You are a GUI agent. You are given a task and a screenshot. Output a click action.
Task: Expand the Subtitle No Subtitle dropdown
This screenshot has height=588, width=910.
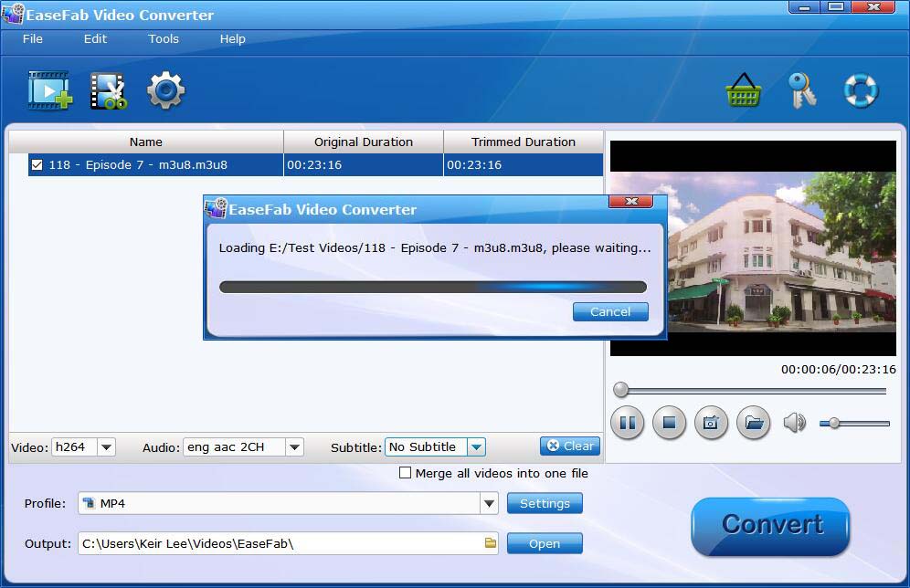[x=477, y=447]
